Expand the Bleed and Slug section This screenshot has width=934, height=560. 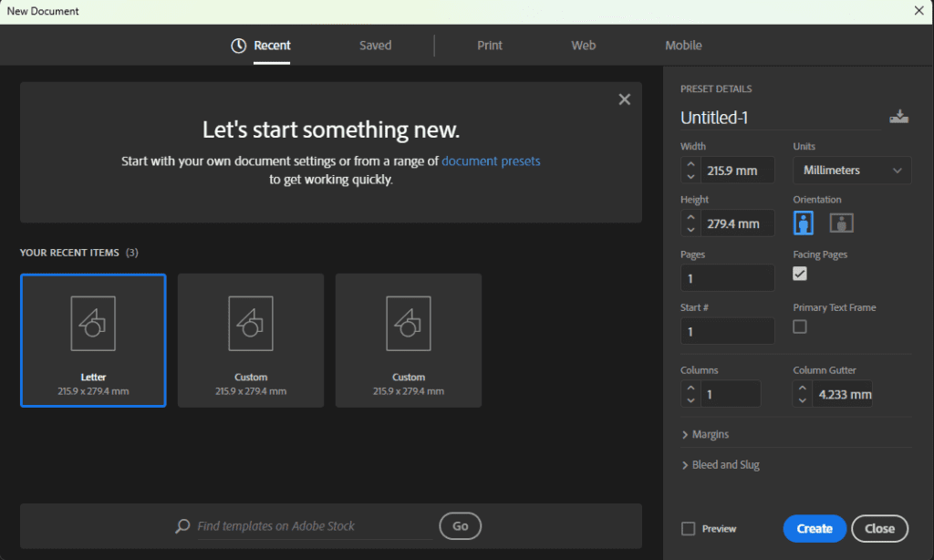pos(721,465)
